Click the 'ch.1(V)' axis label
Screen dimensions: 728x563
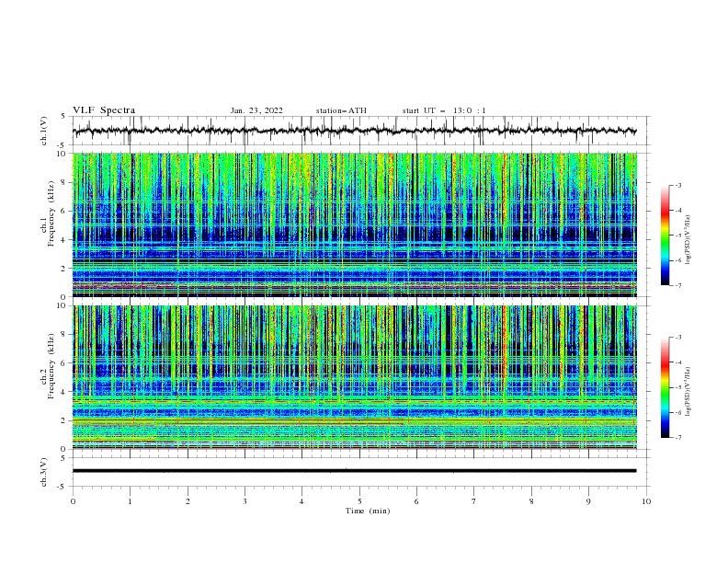pyautogui.click(x=44, y=131)
